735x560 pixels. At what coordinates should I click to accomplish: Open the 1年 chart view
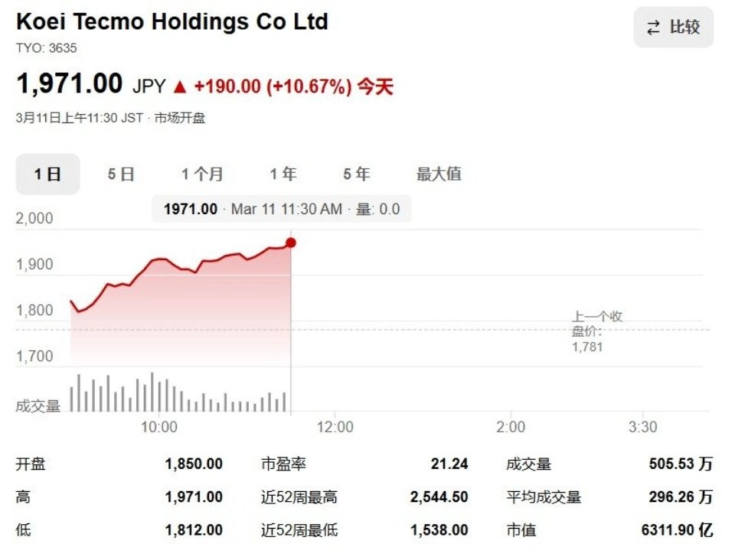coord(283,174)
